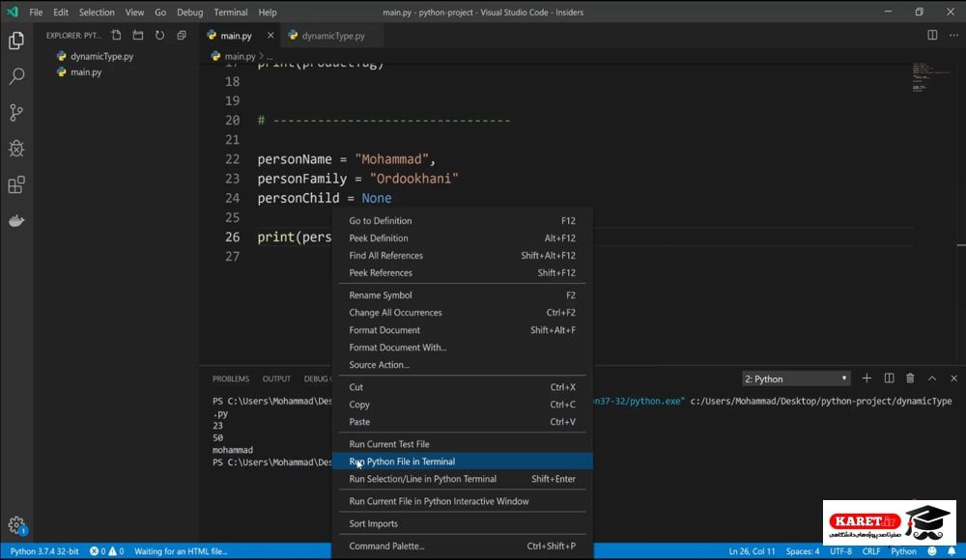This screenshot has width=966, height=560.
Task: Choose Run Selection/Line in Python Terminal
Action: pyautogui.click(x=462, y=478)
